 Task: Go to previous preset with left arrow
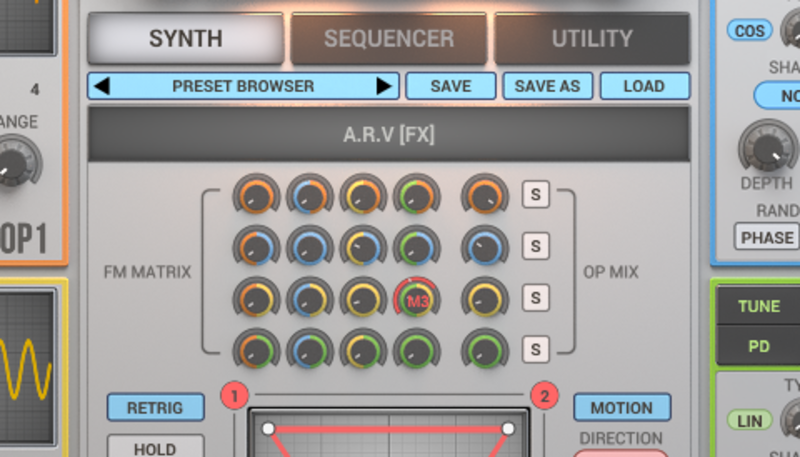tap(102, 86)
